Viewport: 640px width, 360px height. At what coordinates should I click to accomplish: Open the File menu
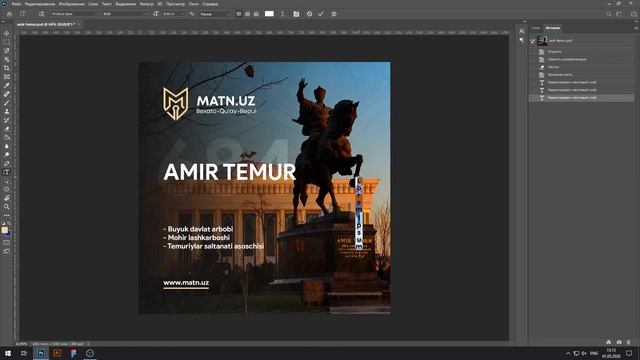click(16, 4)
